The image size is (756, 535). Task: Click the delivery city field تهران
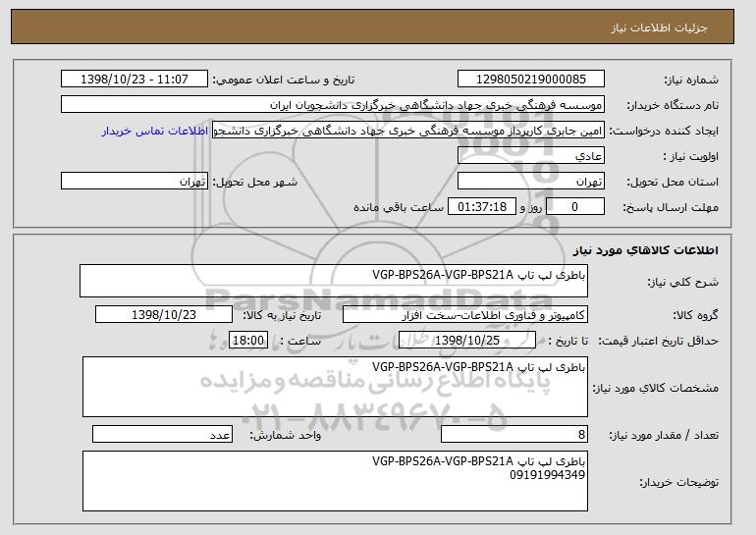(x=135, y=182)
